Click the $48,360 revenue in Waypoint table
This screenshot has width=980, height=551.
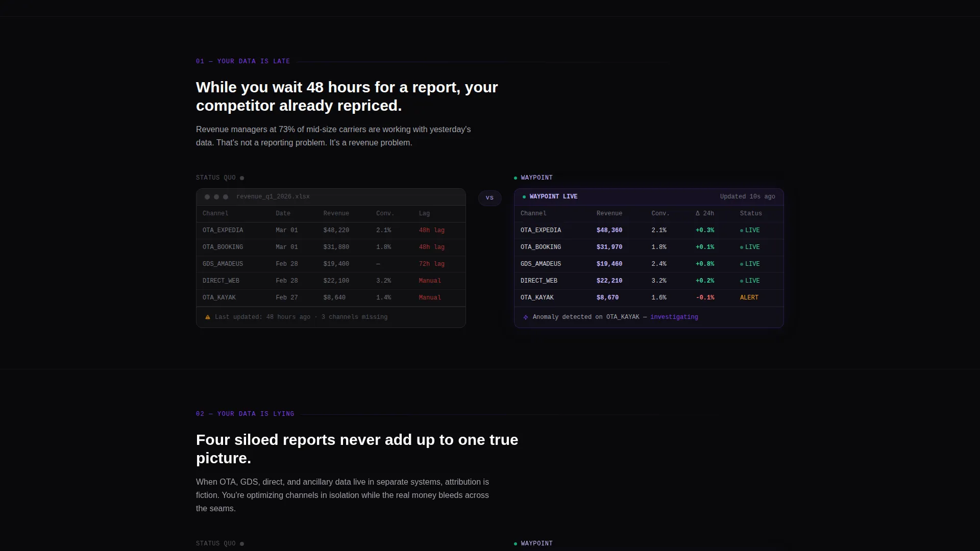(609, 231)
